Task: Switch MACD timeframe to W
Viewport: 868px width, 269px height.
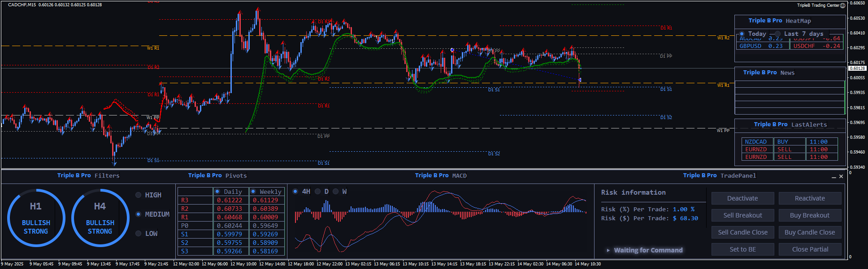Action: (336, 192)
